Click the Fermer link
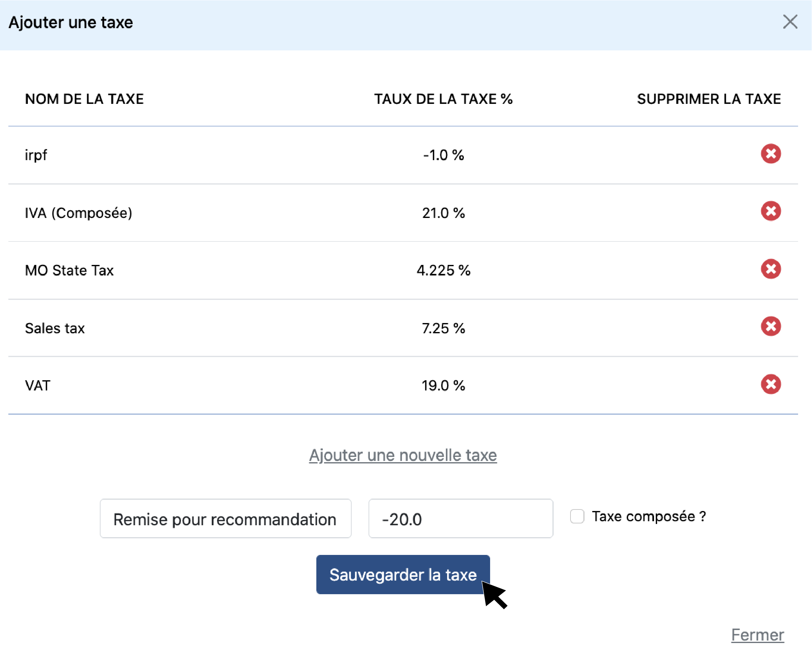Screen dimensions: 812x669 [x=758, y=635]
